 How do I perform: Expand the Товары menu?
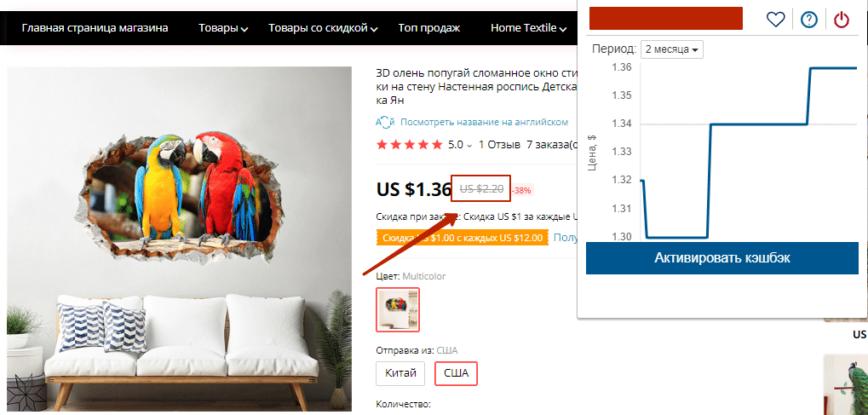point(223,28)
